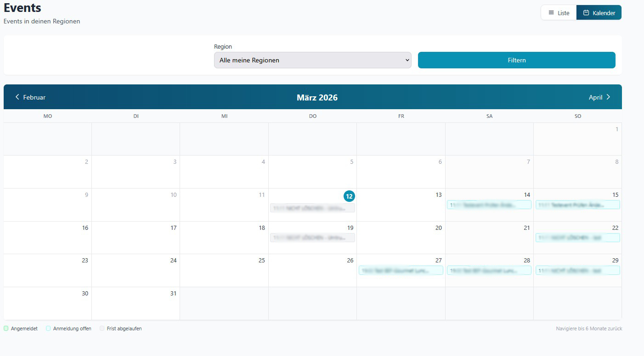Screen dimensions: 644x356
Task: Click the grey Frist abgelaufen legend swatch
Action: click(x=102, y=328)
